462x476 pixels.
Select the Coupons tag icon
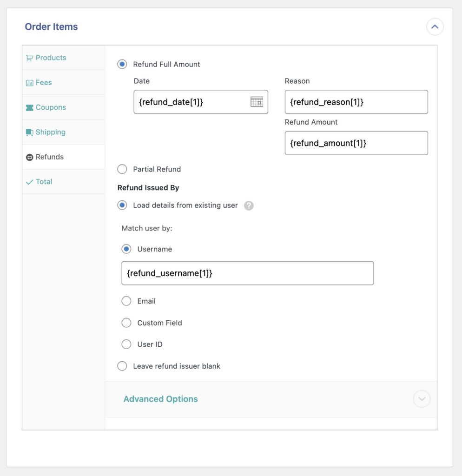[x=30, y=107]
